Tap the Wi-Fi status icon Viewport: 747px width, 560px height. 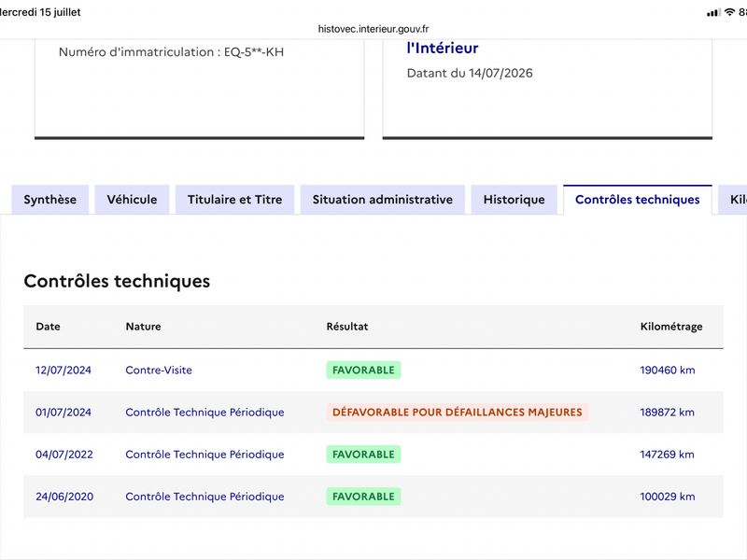tap(729, 12)
